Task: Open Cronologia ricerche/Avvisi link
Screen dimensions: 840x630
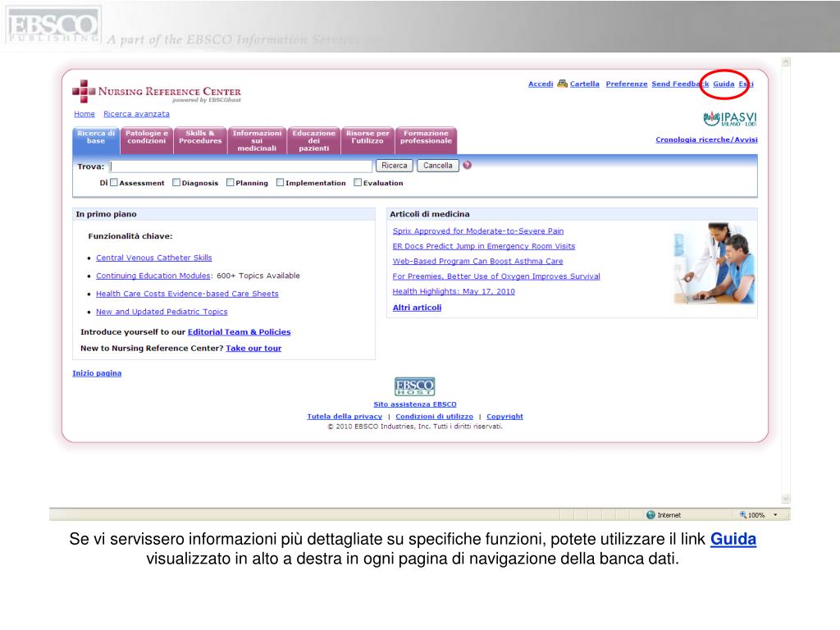Action: coord(706,139)
